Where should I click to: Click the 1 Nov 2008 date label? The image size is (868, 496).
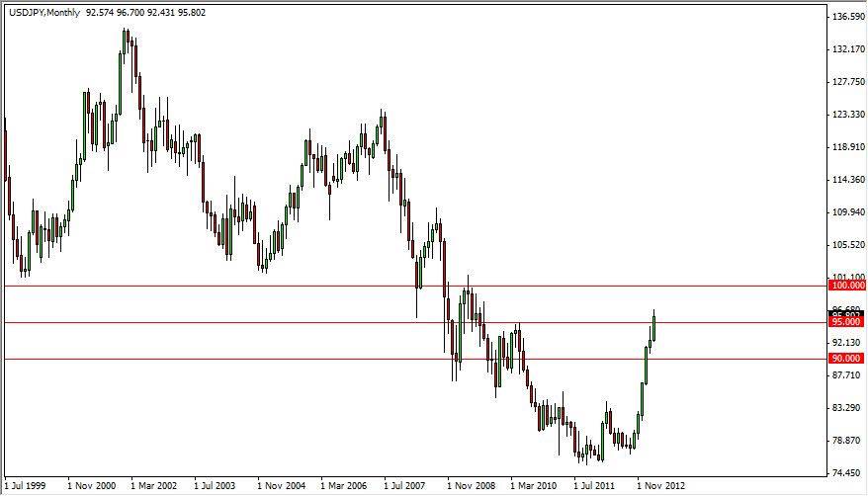[x=475, y=486]
